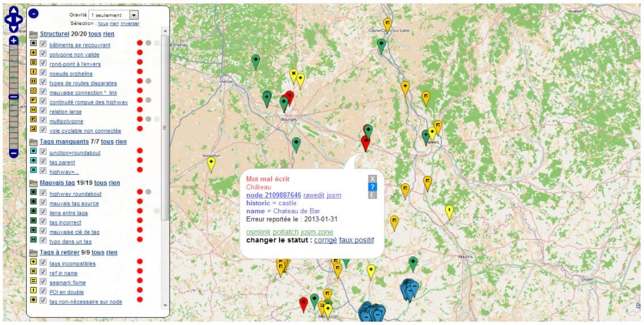Collapse the filter panel with minus button
Screen dimensions: 644x325
33,14
